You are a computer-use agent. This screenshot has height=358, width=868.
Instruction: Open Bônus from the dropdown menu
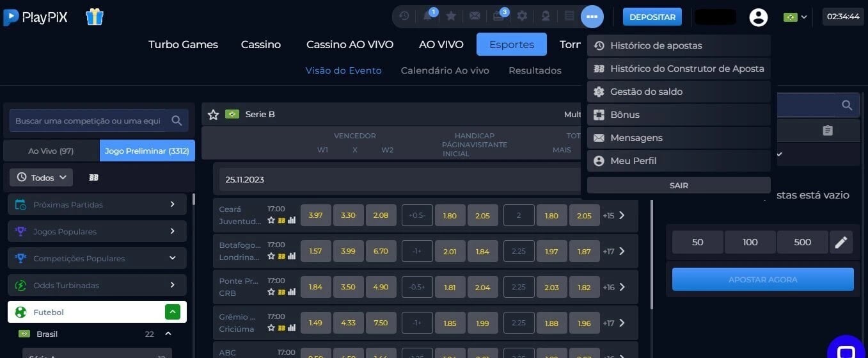point(679,115)
